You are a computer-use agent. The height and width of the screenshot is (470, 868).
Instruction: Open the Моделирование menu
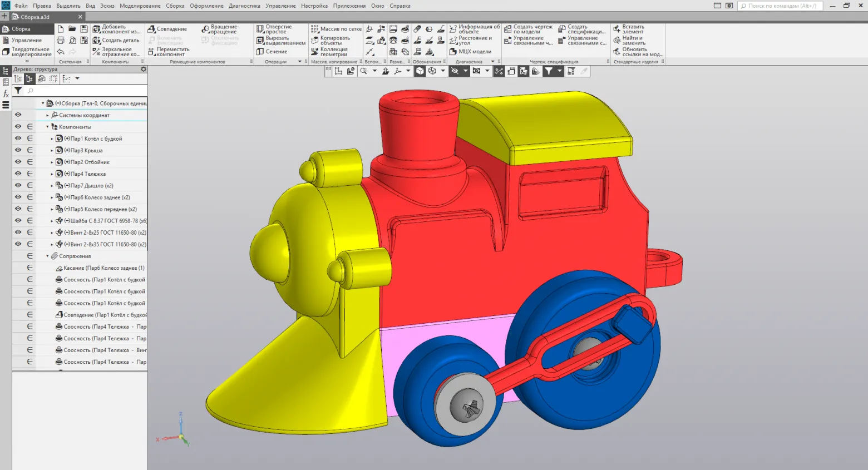pos(140,6)
